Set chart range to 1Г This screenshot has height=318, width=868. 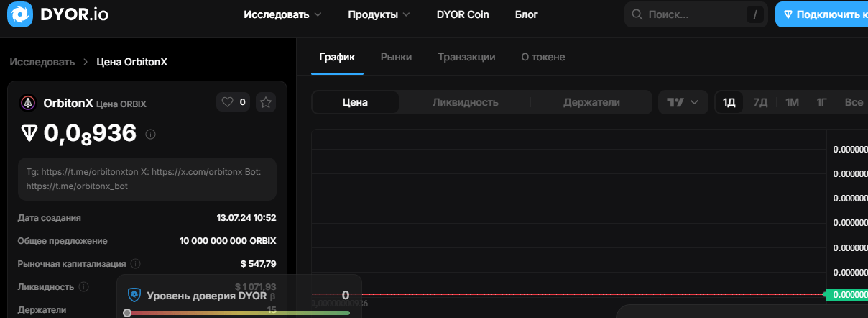coord(822,102)
